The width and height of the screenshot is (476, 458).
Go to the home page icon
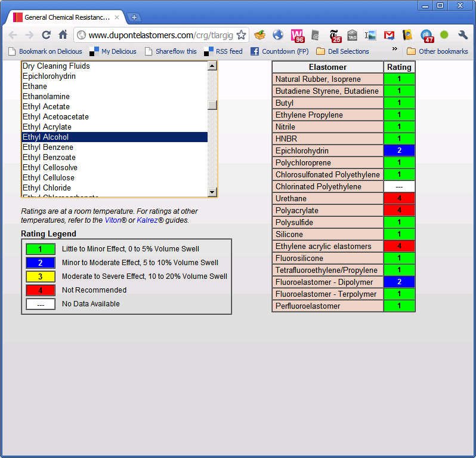pyautogui.click(x=63, y=35)
